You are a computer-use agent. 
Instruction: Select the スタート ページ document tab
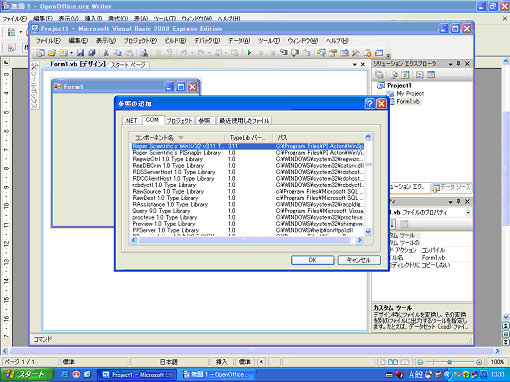[128, 65]
